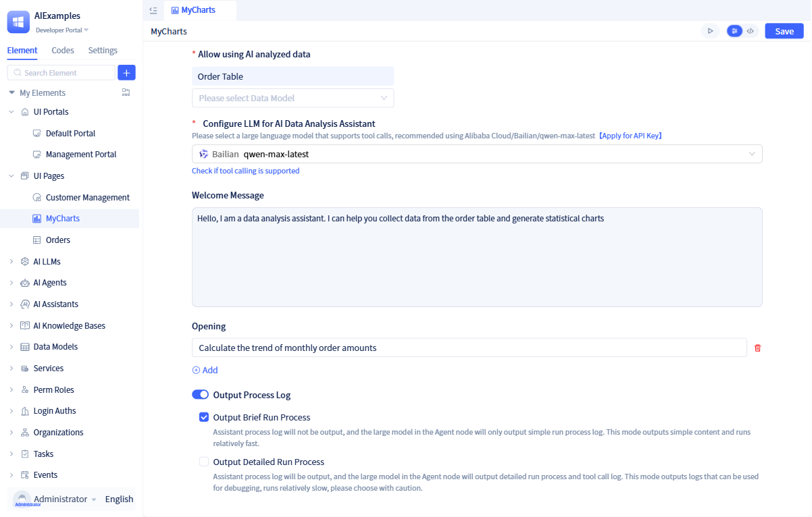Click the element tree layout icon beside My Elements

(126, 92)
